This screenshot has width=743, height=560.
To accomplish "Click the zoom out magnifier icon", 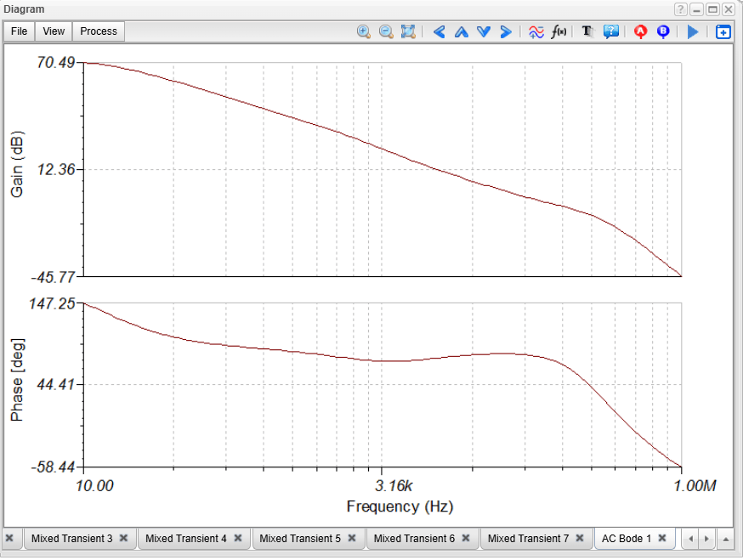I will (x=386, y=31).
